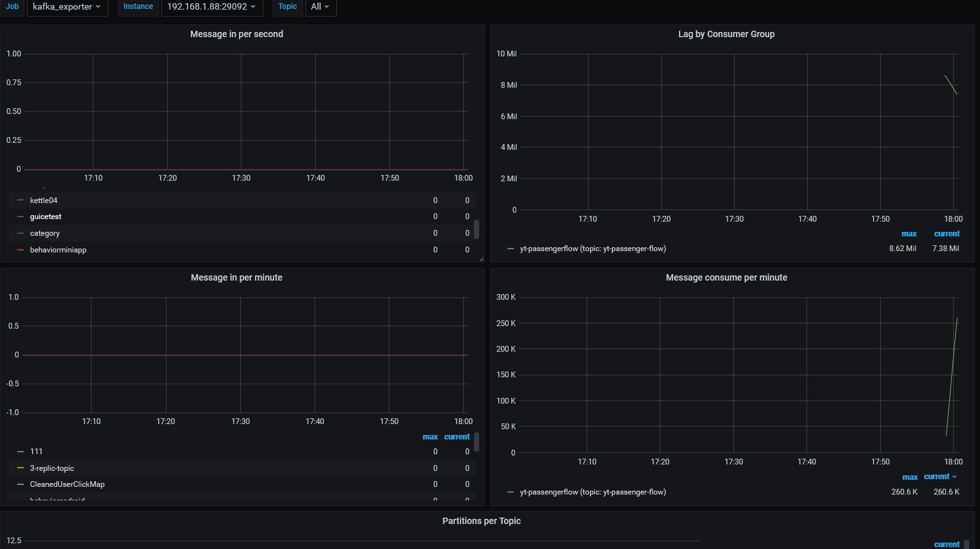Image resolution: width=980 pixels, height=549 pixels.
Task: Change the kettle04 series color swatch
Action: pos(20,201)
